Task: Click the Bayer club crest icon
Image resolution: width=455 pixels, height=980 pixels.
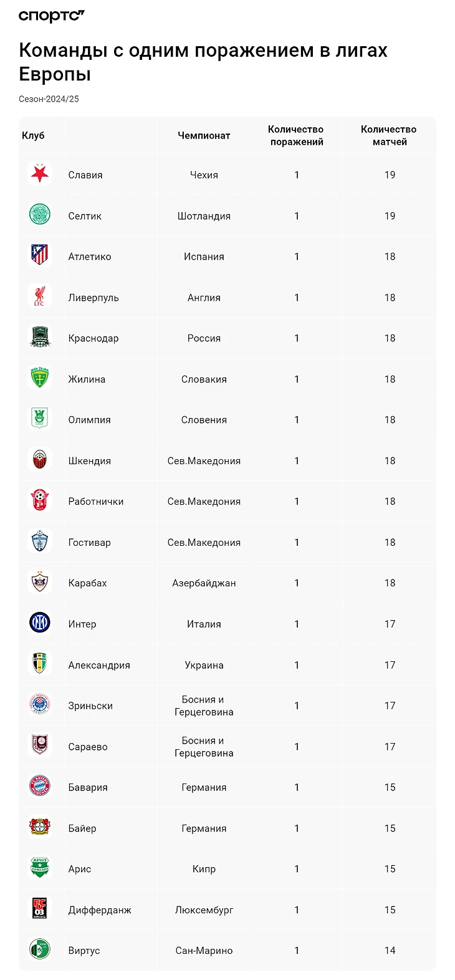Action: click(x=40, y=828)
